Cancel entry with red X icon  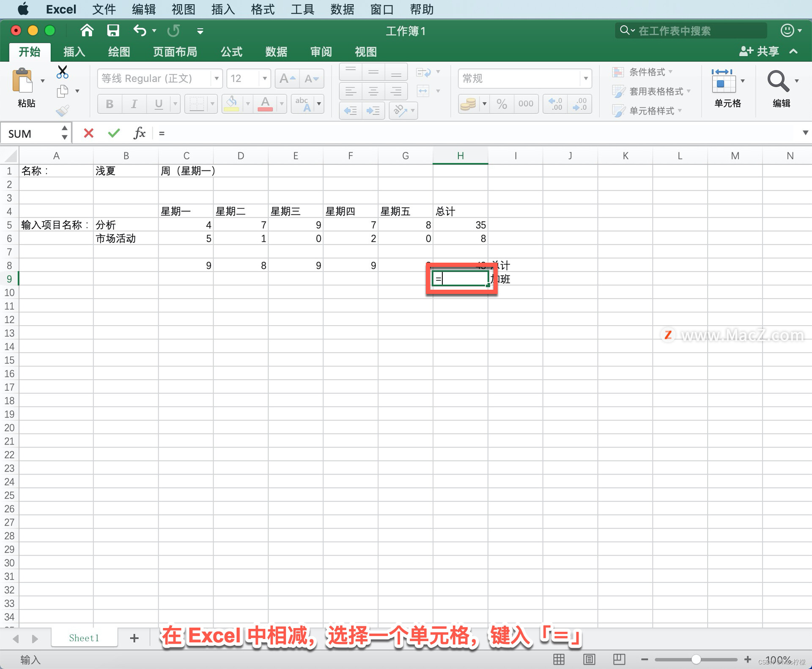tap(88, 134)
